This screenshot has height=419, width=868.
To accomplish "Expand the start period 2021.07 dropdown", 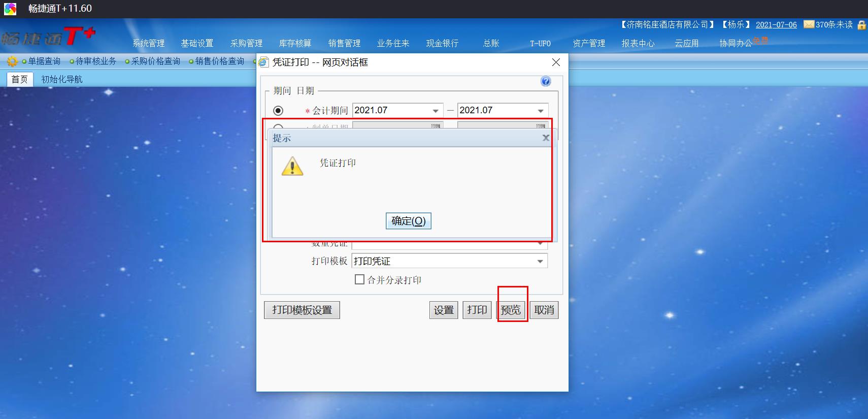I will click(x=436, y=111).
